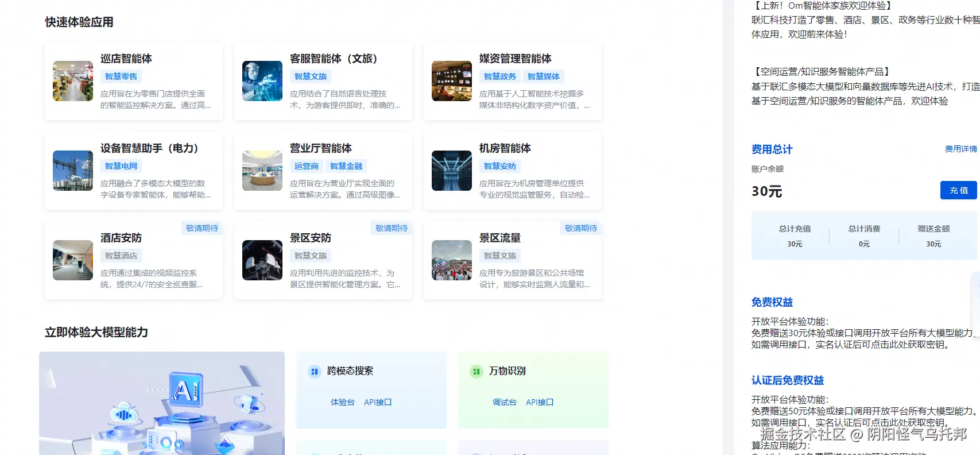Select the 智慧酒店 tag

[x=121, y=256]
